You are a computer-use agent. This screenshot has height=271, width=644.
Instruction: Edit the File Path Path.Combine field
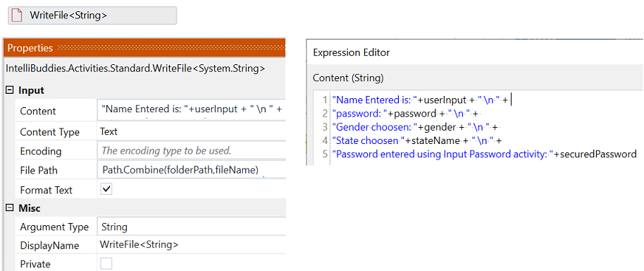(x=192, y=170)
